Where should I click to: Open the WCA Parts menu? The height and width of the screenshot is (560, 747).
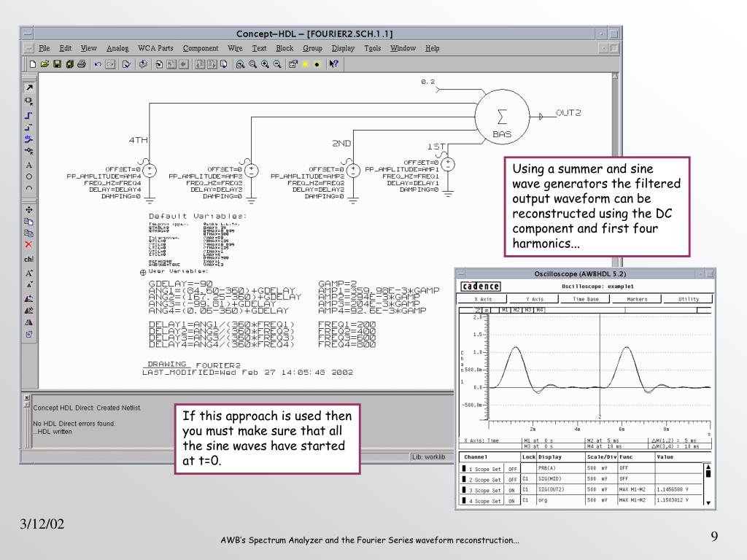click(155, 48)
